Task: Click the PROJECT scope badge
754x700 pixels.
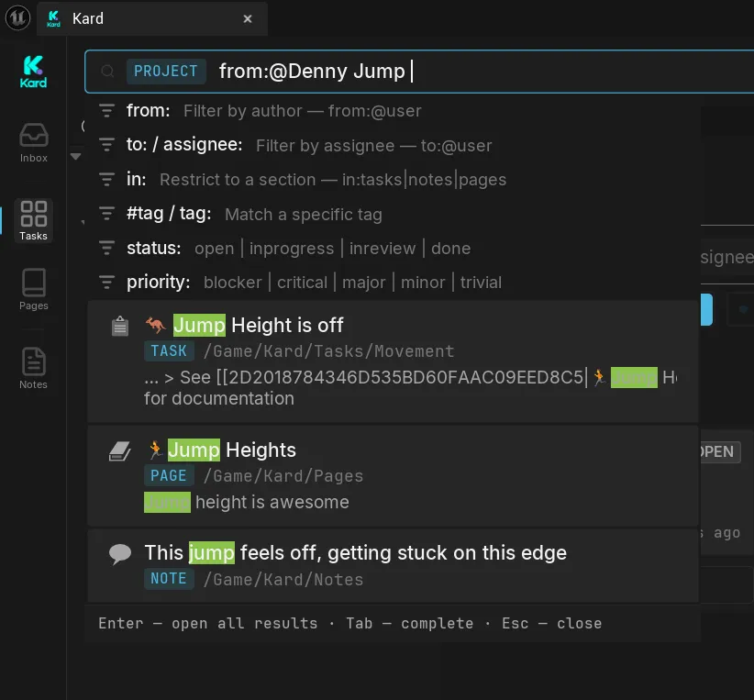Action: [x=166, y=72]
